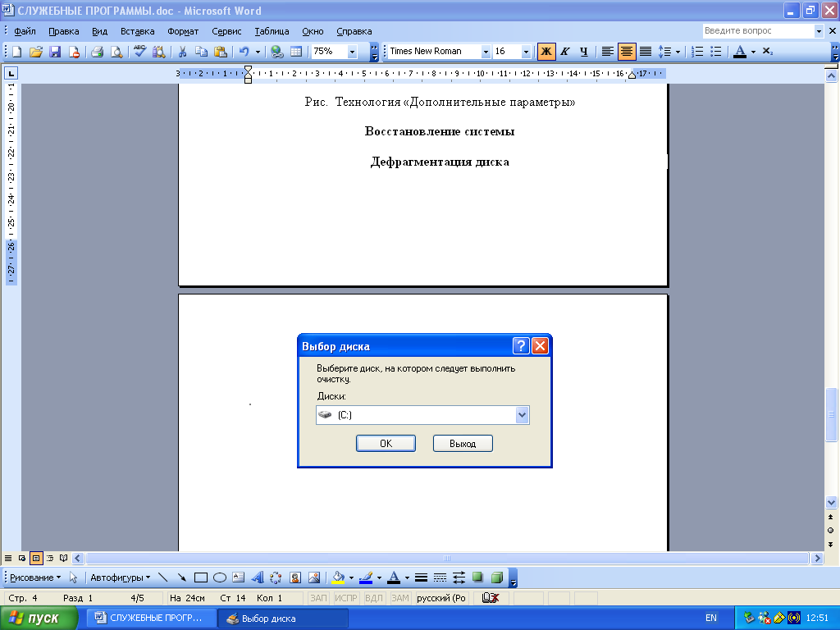Viewport: 840px width, 630px height.
Task: Save the document with floppy icon
Action: (x=55, y=52)
